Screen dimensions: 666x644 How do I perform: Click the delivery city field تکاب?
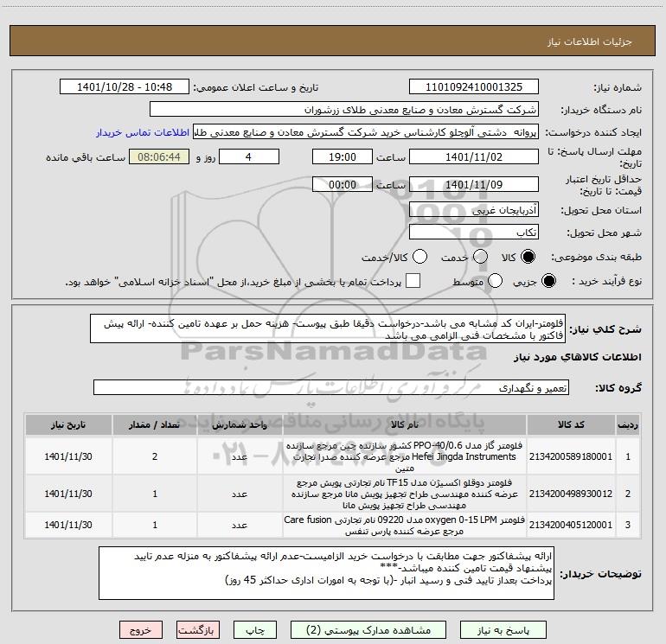coord(474,233)
